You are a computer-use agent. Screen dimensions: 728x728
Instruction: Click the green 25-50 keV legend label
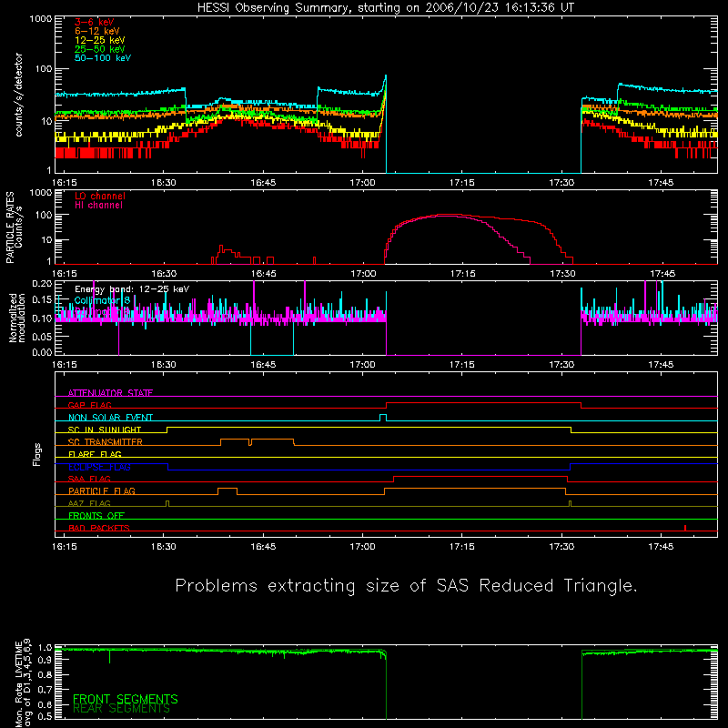point(100,49)
